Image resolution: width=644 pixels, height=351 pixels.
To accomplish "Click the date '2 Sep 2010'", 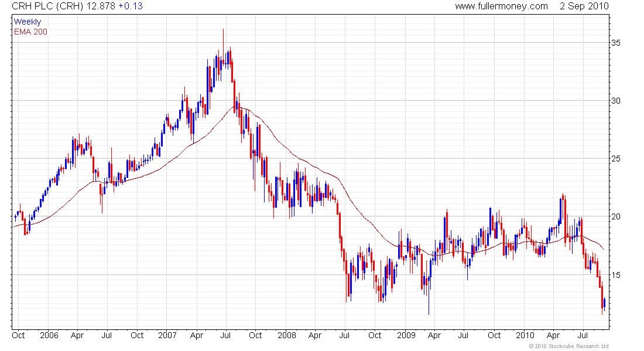I will tap(584, 6).
